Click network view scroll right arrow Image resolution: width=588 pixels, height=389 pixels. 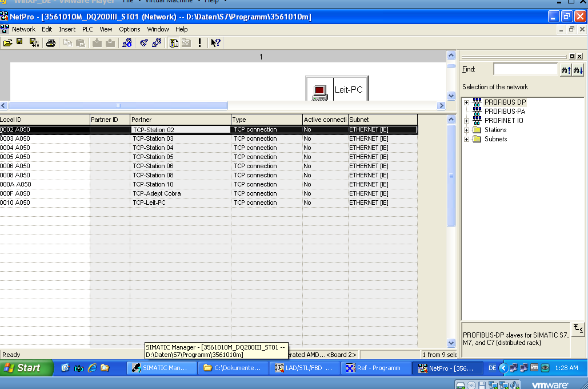(x=441, y=105)
